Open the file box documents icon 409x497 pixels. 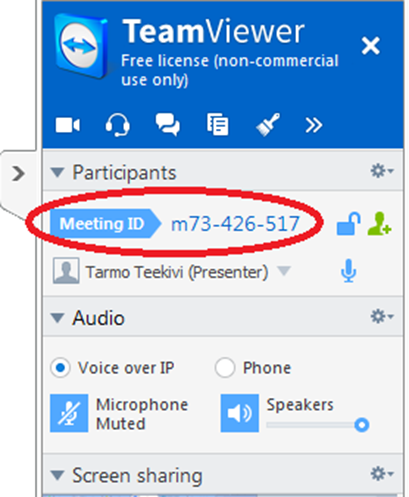point(217,124)
